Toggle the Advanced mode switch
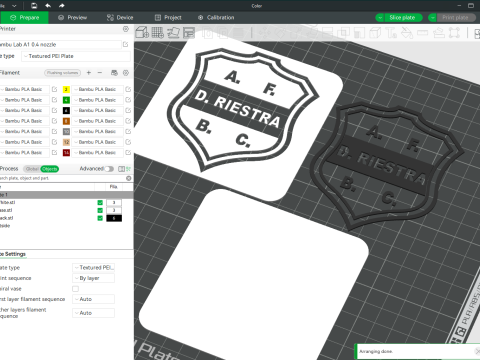The image size is (480, 360). pos(109,169)
